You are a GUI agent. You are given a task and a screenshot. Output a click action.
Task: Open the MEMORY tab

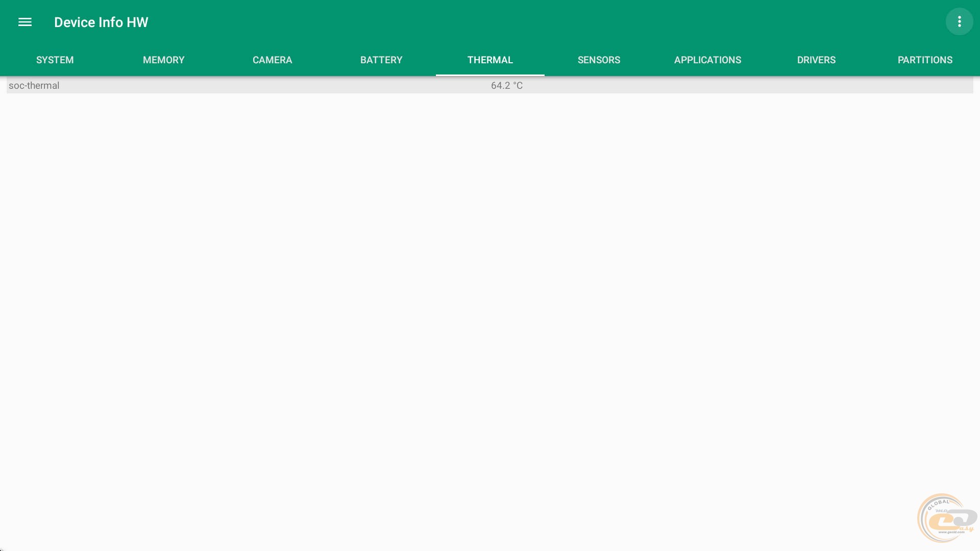[x=163, y=60]
